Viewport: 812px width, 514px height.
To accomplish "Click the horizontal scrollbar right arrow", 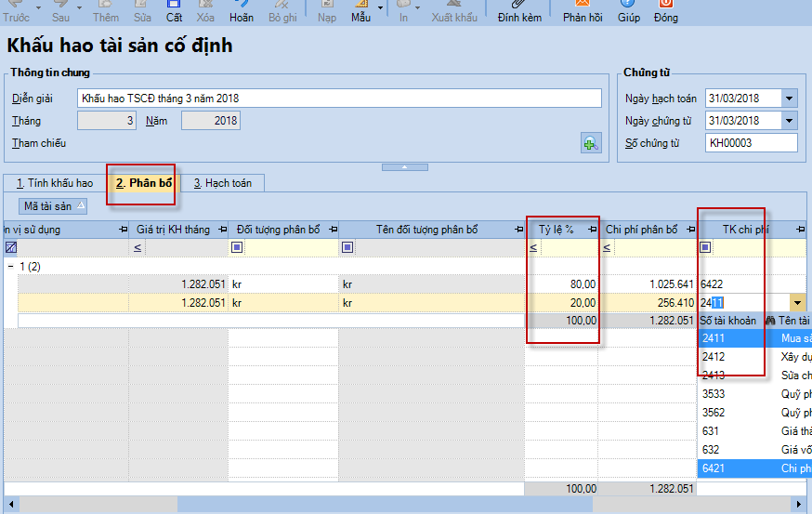I will [x=799, y=504].
